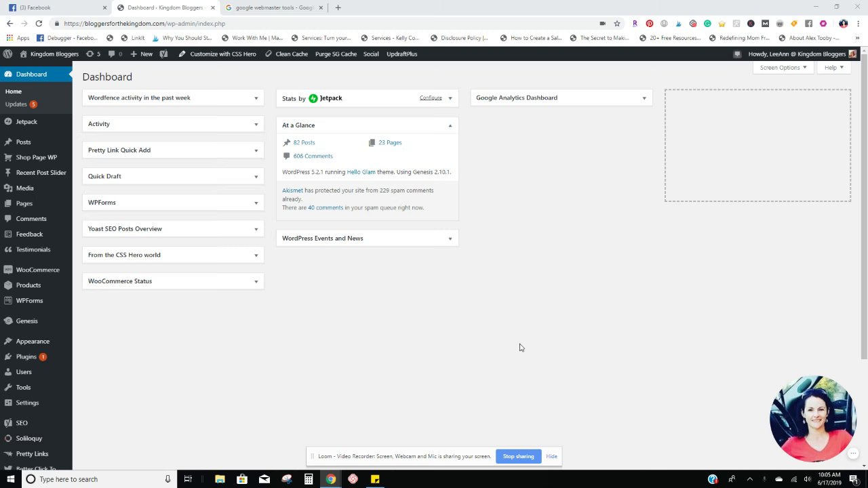Open Tools in sidebar
This screenshot has width=868, height=488.
(36, 387)
